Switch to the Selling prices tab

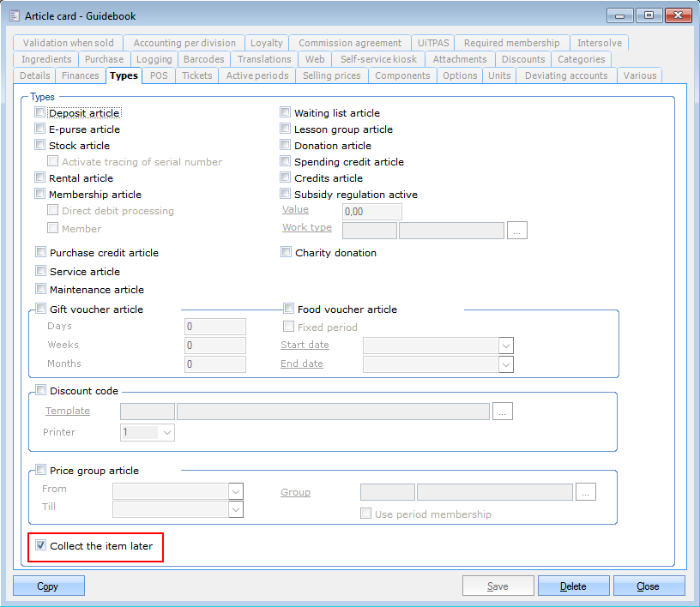[x=333, y=75]
